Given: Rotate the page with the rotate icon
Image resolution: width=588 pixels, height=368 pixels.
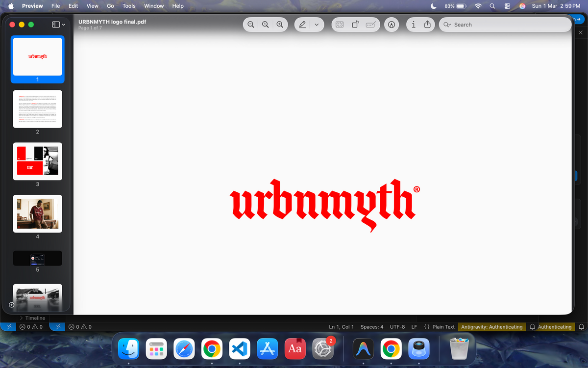Looking at the screenshot, I should coord(355,25).
